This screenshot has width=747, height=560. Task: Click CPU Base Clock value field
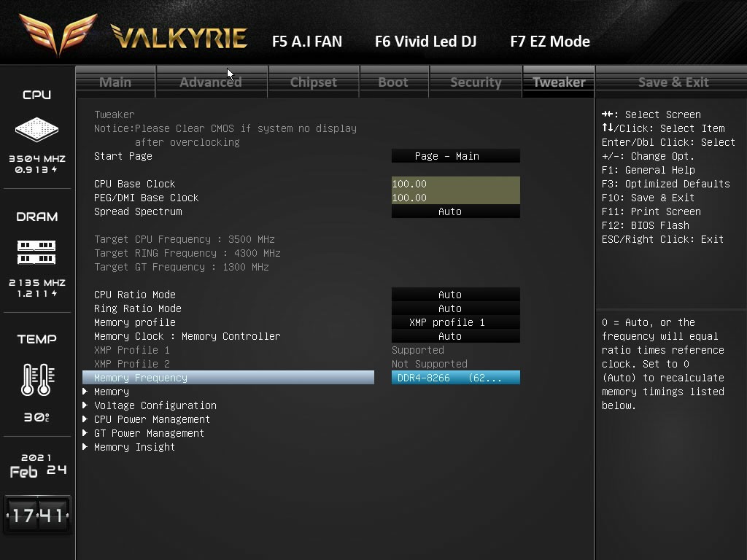[455, 184]
